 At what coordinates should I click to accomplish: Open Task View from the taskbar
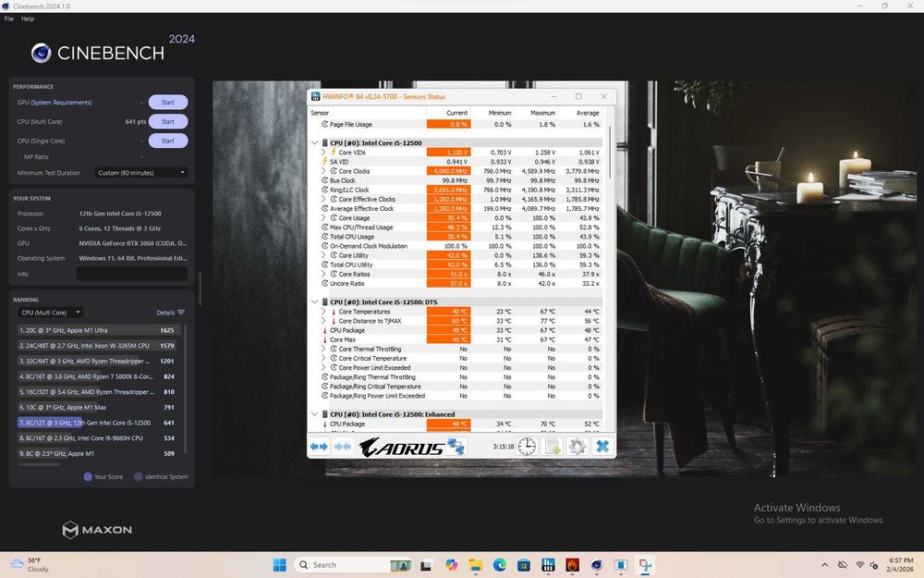(425, 565)
